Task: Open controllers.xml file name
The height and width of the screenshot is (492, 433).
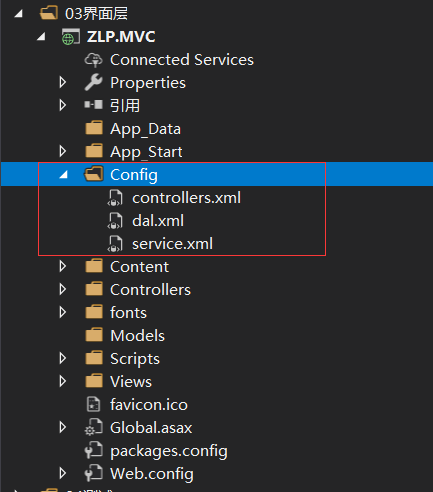Action: coord(187,198)
